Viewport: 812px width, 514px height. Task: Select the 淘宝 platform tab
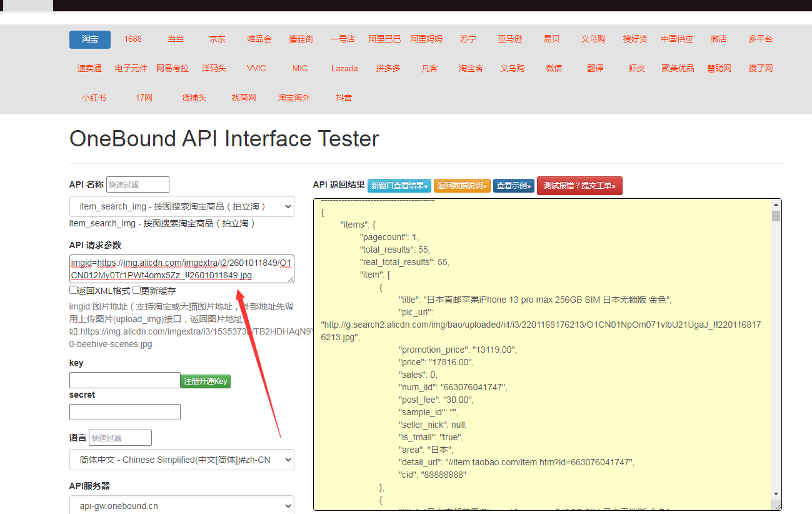(90, 39)
